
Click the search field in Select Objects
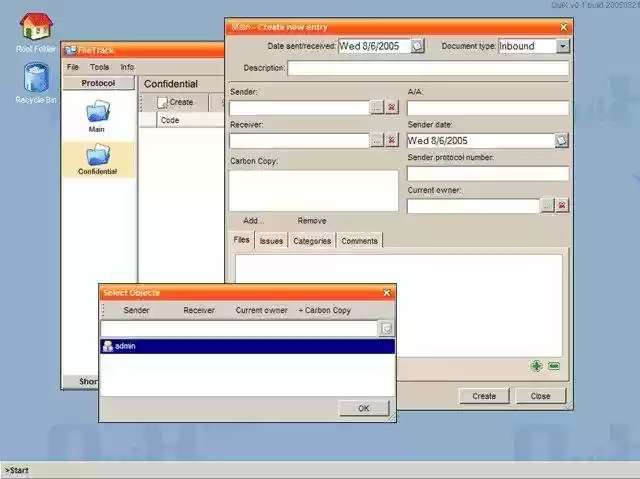(239, 329)
